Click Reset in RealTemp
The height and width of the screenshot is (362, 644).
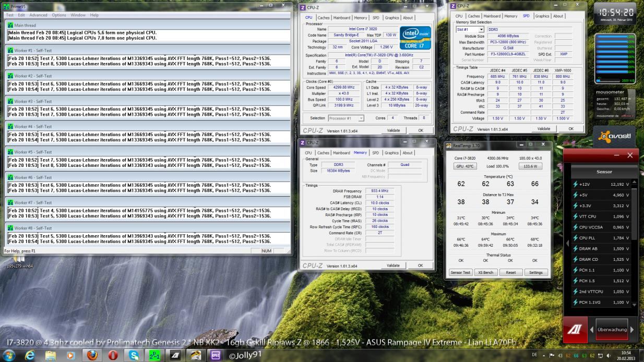pyautogui.click(x=511, y=272)
